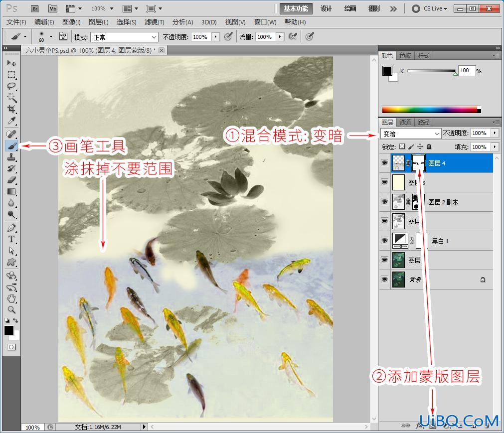
Task: Launch Mini Bridge from top bar
Action: [53, 8]
